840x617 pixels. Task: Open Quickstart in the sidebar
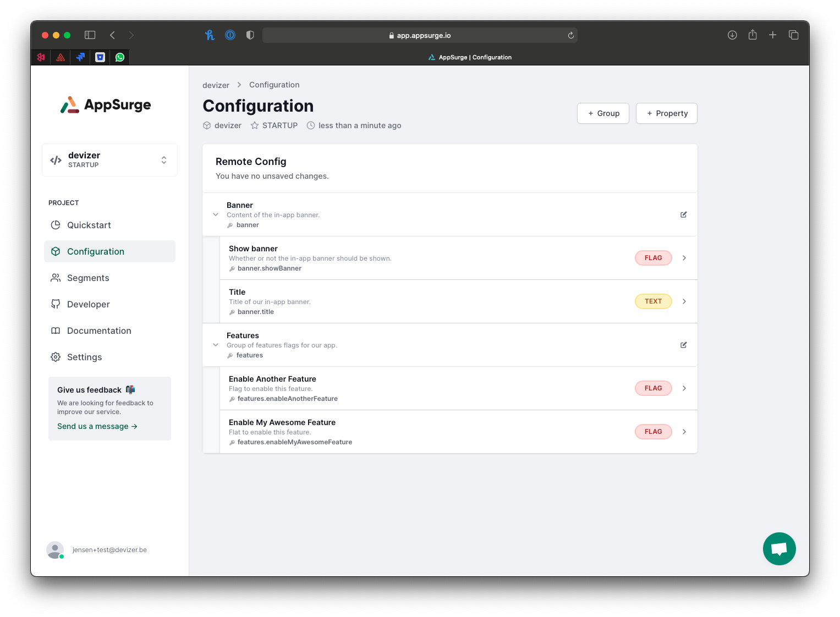(109, 225)
